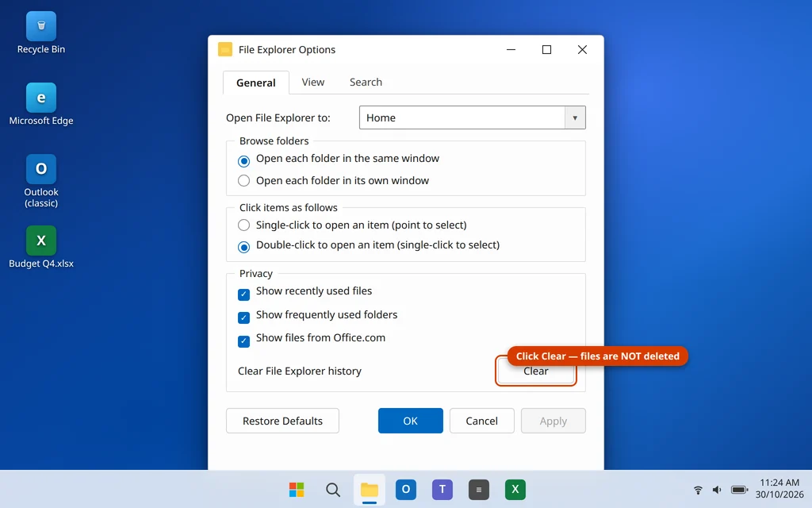Image resolution: width=812 pixels, height=508 pixels.
Task: Click the volume speaker icon in the tray
Action: pos(717,489)
